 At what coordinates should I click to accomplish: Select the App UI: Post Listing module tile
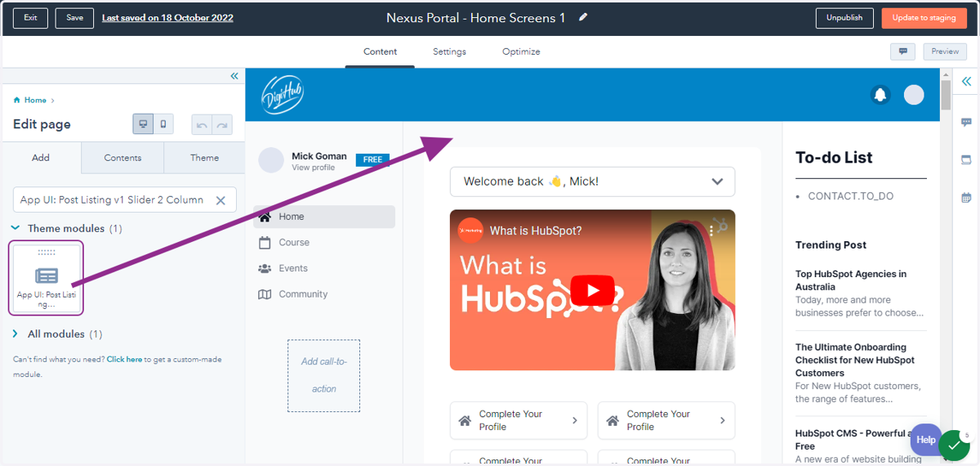pos(47,278)
